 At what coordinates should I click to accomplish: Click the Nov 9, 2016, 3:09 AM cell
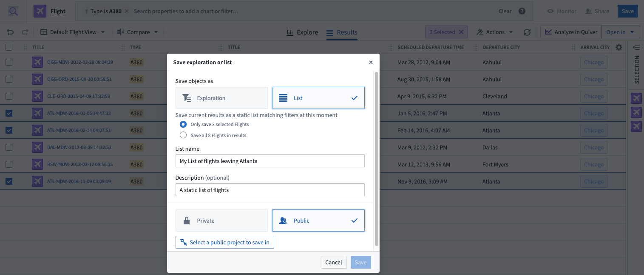423,181
